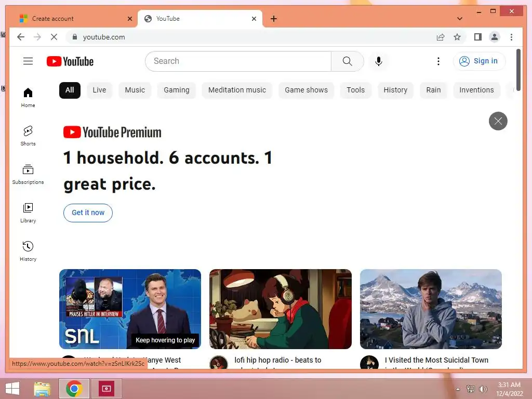Click the lofi channel avatar

click(219, 363)
